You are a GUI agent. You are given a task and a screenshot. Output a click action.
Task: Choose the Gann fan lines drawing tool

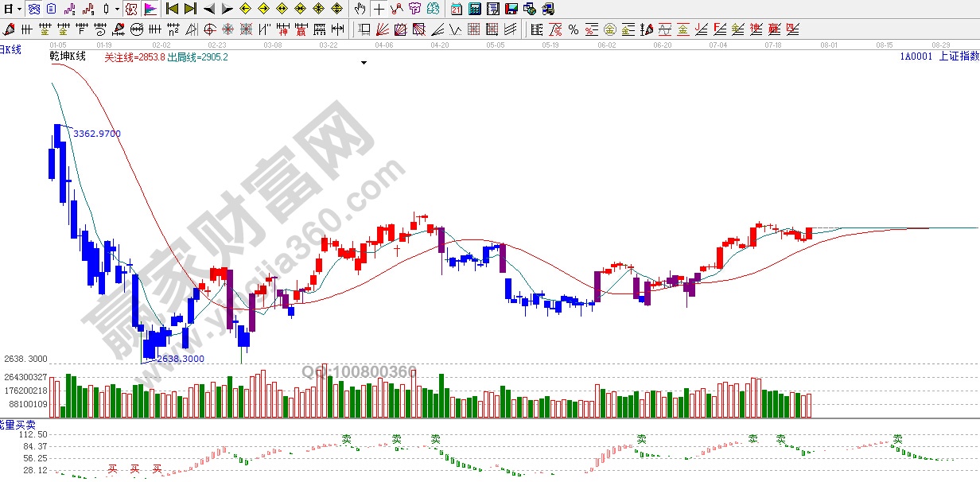(x=382, y=29)
